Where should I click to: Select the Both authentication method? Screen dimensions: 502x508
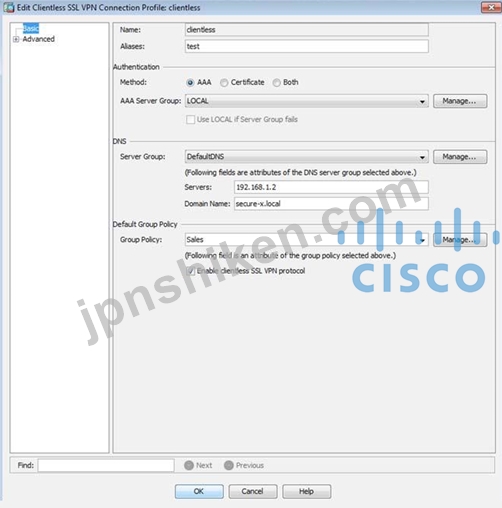(x=276, y=82)
